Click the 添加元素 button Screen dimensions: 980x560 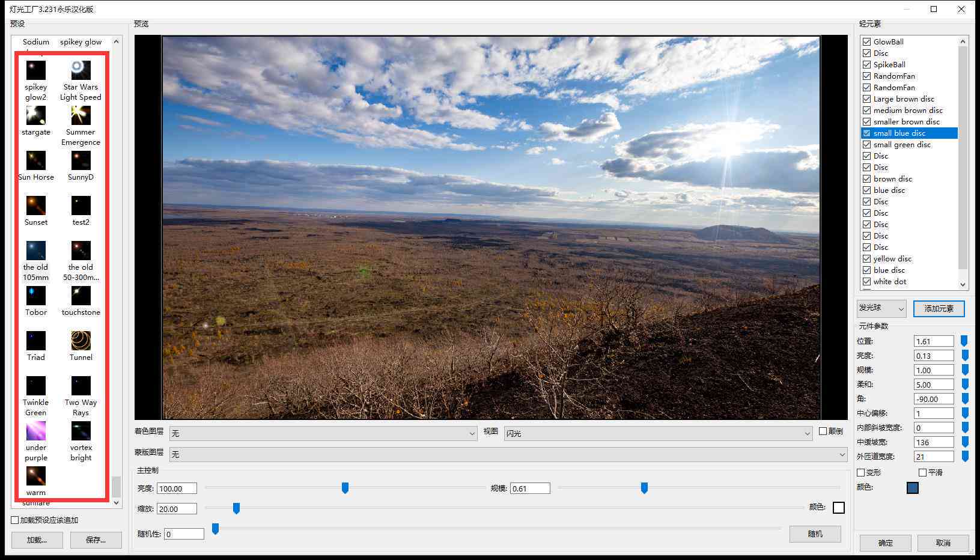coord(939,308)
